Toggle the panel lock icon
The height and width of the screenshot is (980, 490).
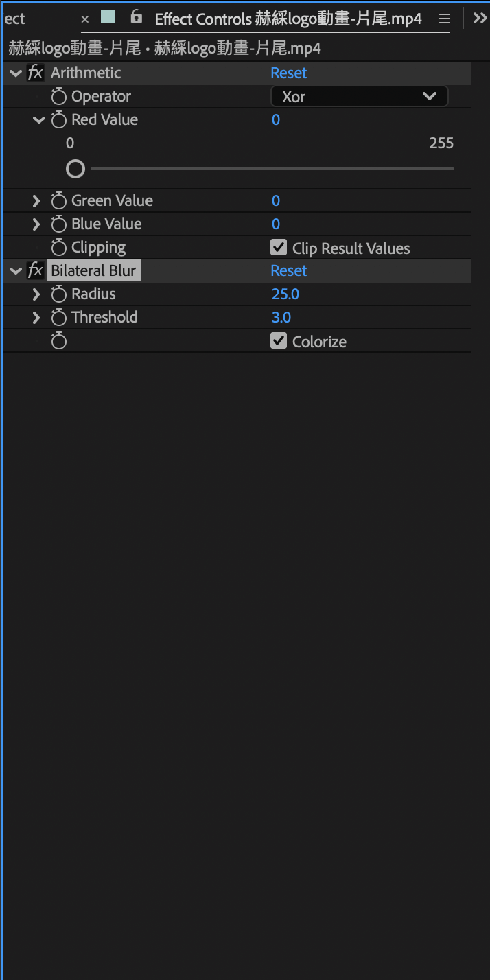(137, 16)
